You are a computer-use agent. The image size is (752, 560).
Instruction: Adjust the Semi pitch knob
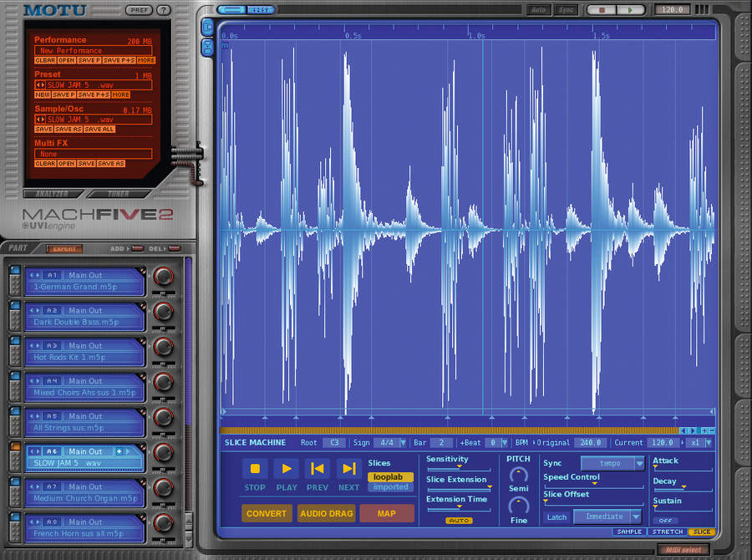[518, 475]
